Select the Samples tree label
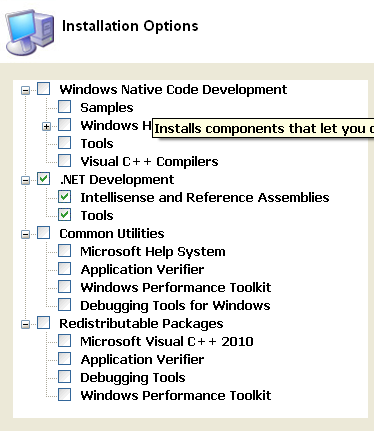The image size is (374, 431). pos(107,108)
